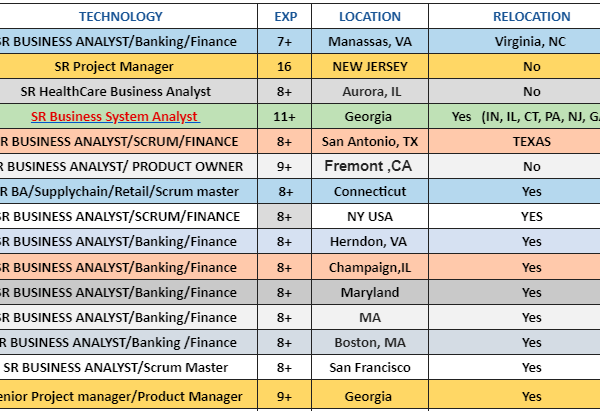
Task: Click the TECHNOLOGY column header
Action: (120, 16)
